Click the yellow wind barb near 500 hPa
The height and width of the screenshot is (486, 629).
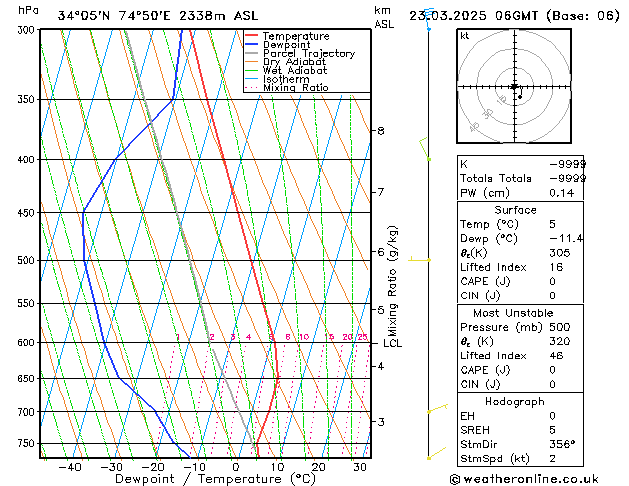(x=420, y=259)
